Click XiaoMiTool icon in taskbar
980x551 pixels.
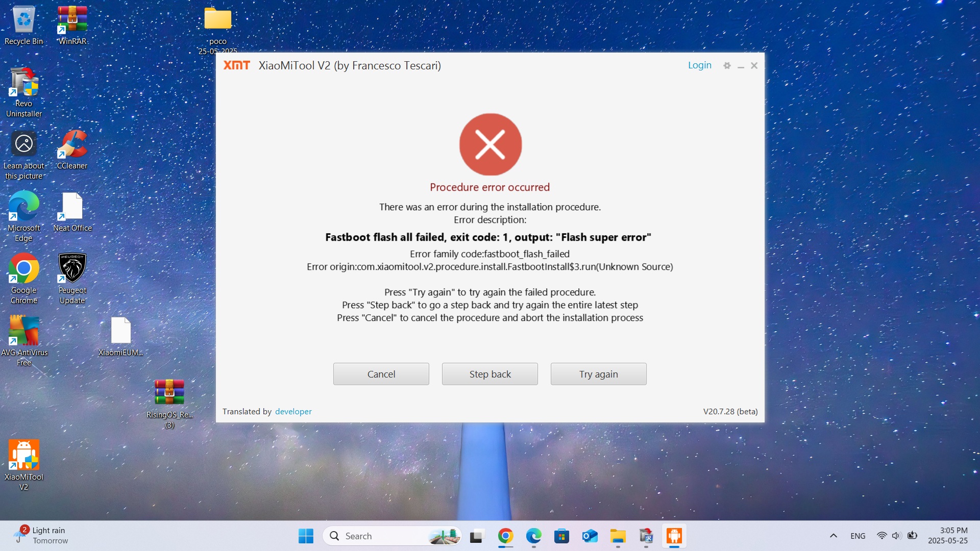(674, 536)
